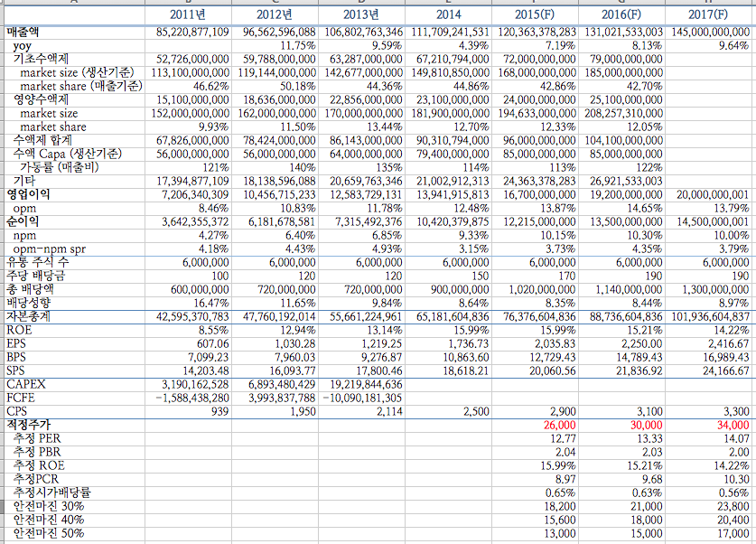This screenshot has height=544, width=756.
Task: Select the 주당 배당금 label
Action: [x=36, y=276]
